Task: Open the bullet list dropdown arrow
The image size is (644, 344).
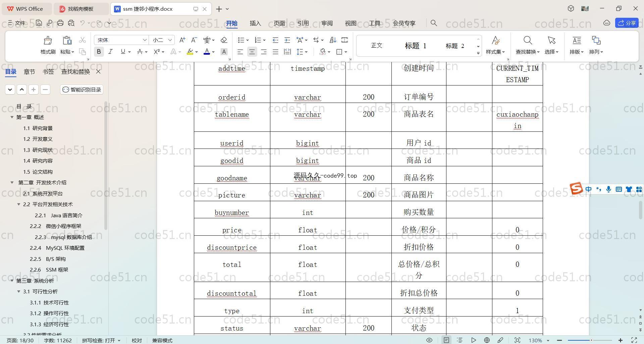Action: click(248, 40)
